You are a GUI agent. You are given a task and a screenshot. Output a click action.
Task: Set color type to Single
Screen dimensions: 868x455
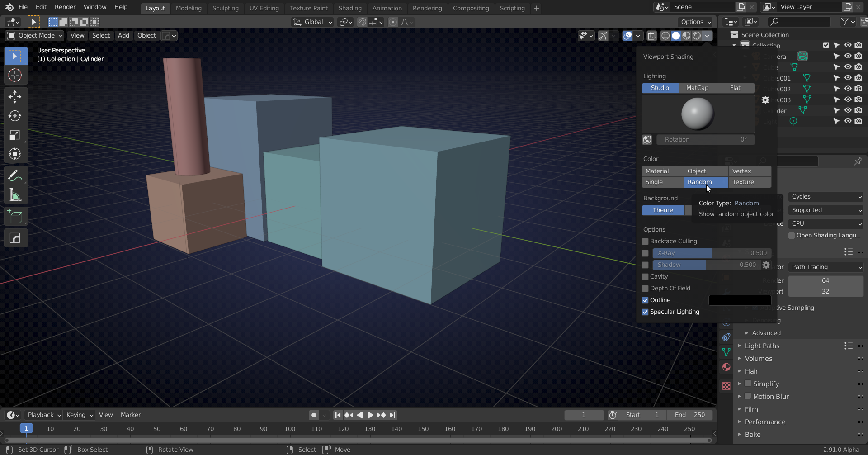pyautogui.click(x=663, y=182)
